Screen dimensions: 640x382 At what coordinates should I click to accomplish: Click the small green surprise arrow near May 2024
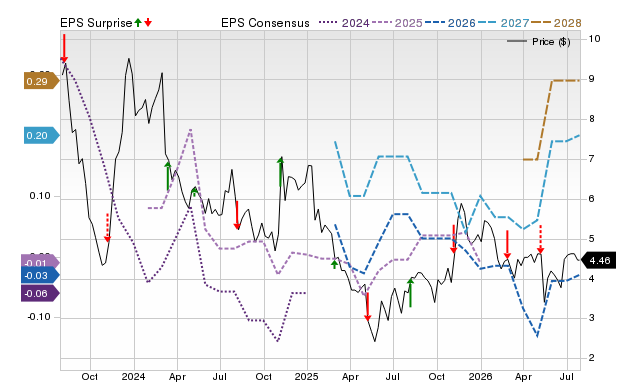pyautogui.click(x=195, y=191)
